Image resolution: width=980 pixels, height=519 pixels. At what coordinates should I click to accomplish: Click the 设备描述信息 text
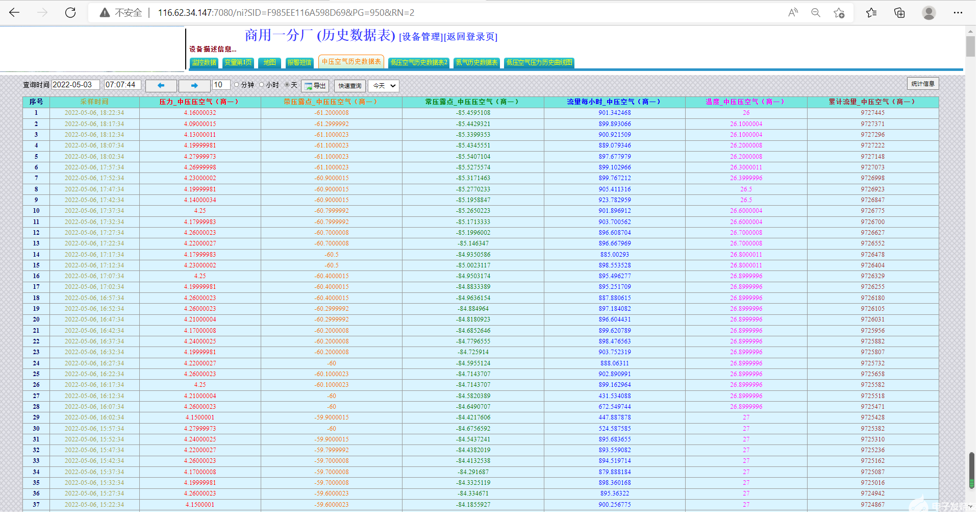tap(213, 49)
